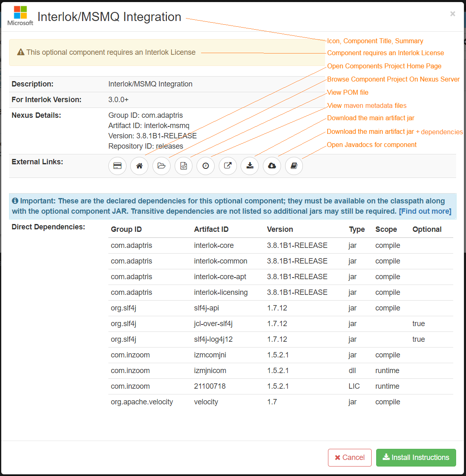Select the interlok-common artifact cell

[x=220, y=261]
